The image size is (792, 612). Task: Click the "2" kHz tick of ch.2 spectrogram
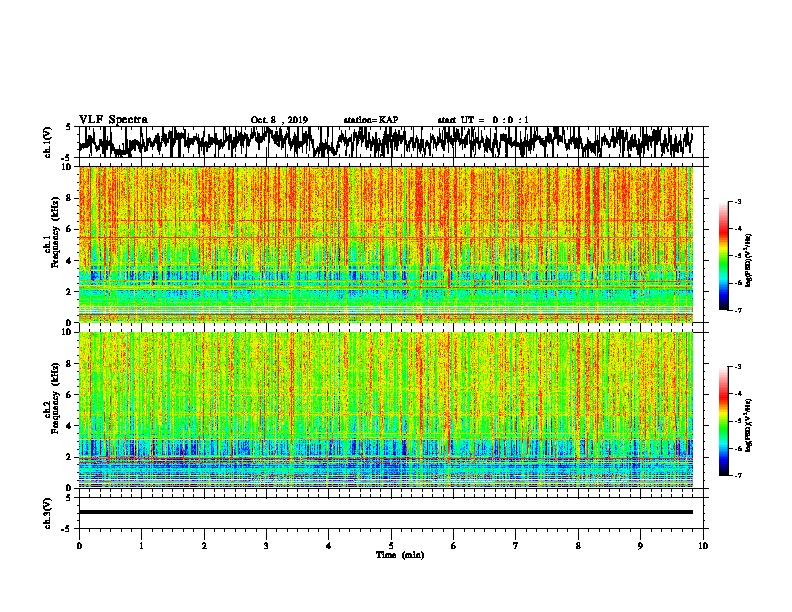[69, 456]
